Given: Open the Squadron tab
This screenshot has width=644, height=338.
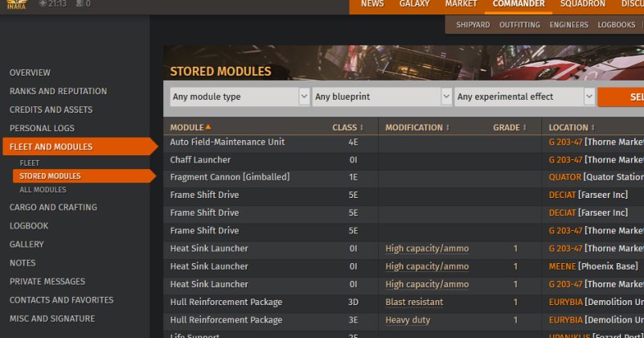Looking at the screenshot, I should 582,4.
